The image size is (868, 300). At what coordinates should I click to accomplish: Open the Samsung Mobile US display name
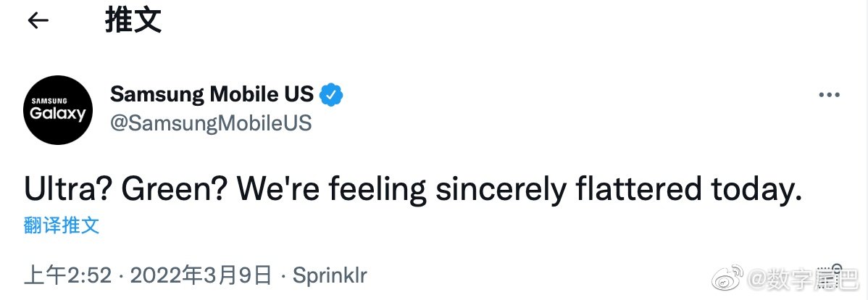(x=212, y=93)
